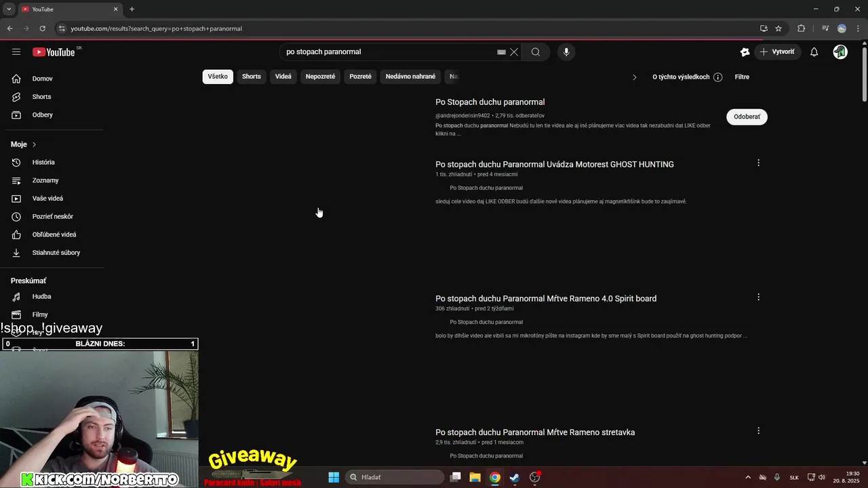Reload the page
Image resolution: width=868 pixels, height=488 pixels.
[x=42, y=28]
